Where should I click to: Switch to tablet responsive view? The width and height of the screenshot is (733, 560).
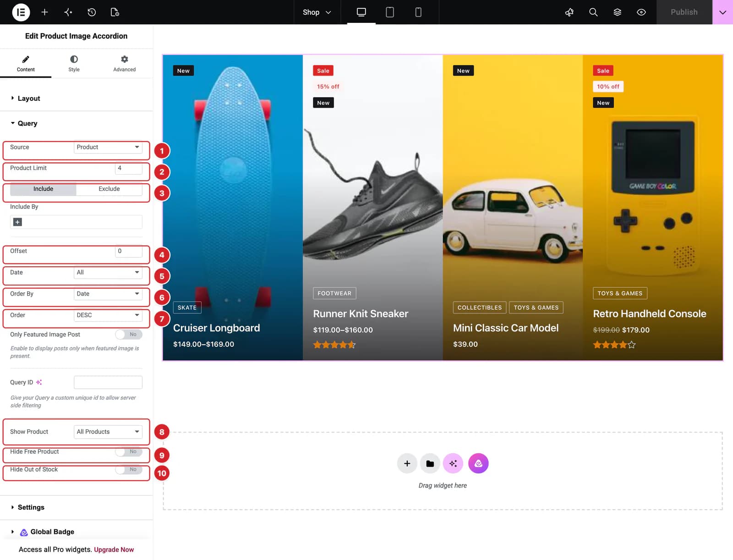click(x=390, y=12)
